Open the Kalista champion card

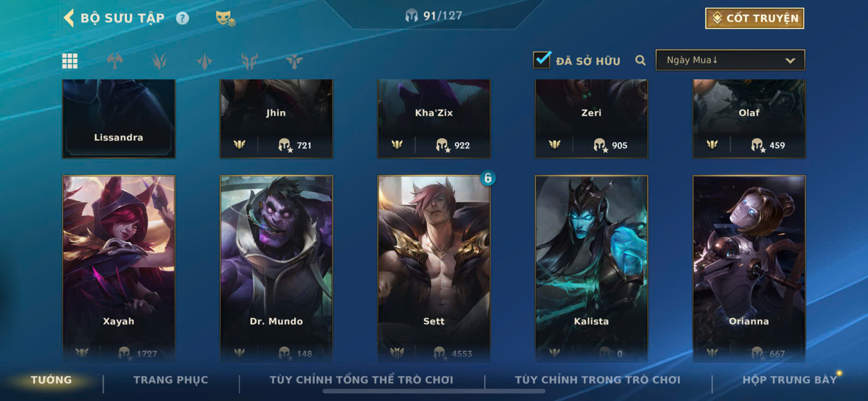591,269
